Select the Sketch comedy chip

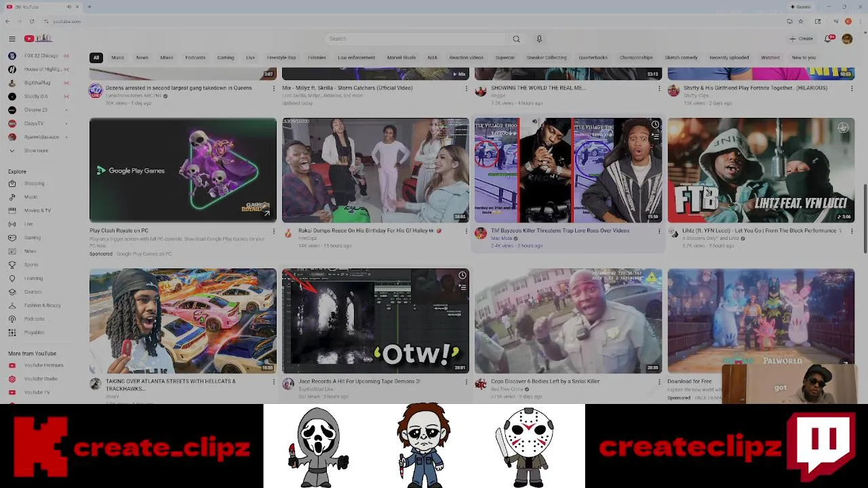682,58
